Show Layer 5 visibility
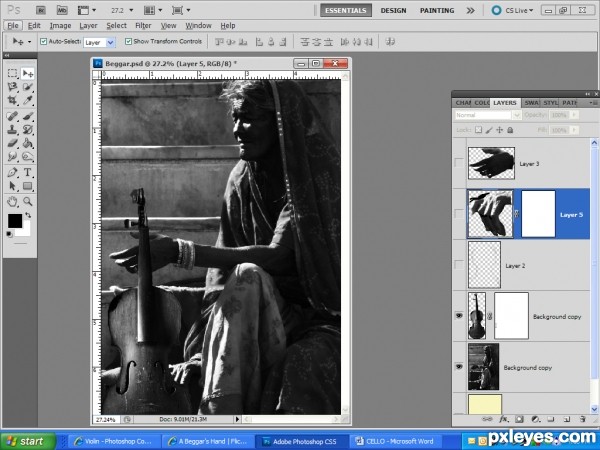Viewport: 600px width, 450px height. click(458, 214)
